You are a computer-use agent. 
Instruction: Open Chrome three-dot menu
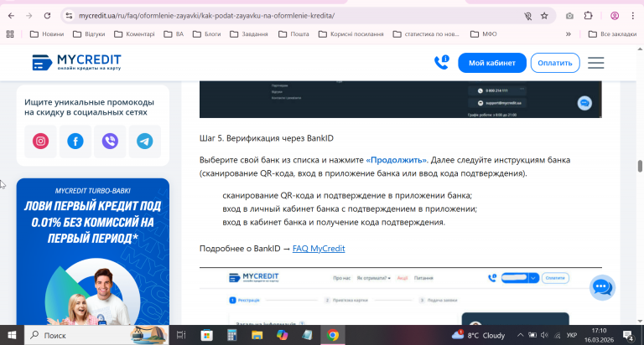(x=632, y=16)
